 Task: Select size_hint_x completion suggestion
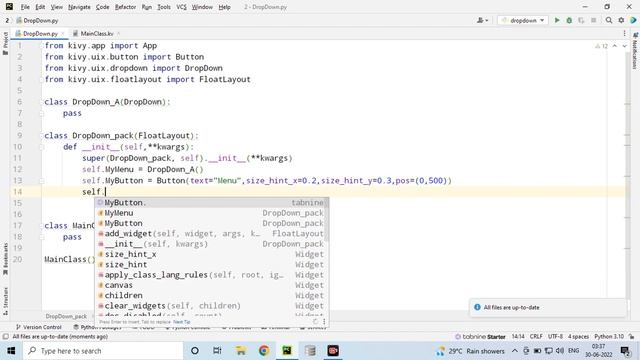[211, 254]
